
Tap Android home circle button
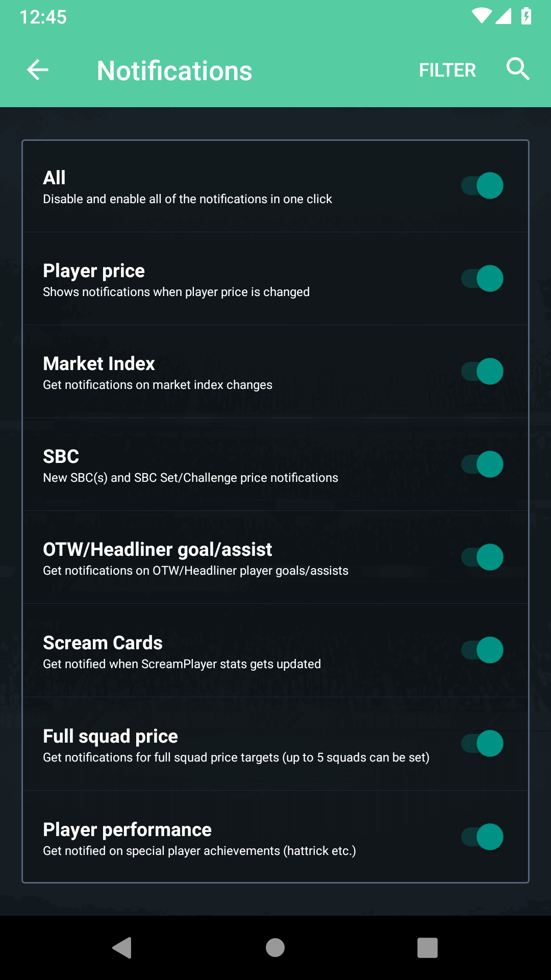275,948
